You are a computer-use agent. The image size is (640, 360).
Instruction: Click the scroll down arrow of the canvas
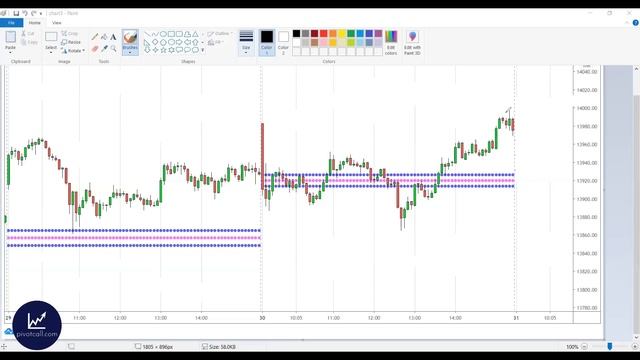click(x=636, y=338)
